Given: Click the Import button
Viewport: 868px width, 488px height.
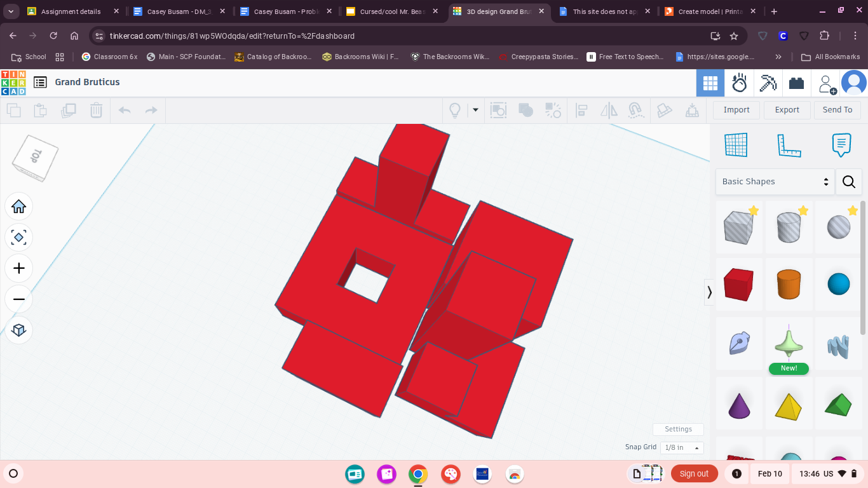Looking at the screenshot, I should (x=736, y=110).
